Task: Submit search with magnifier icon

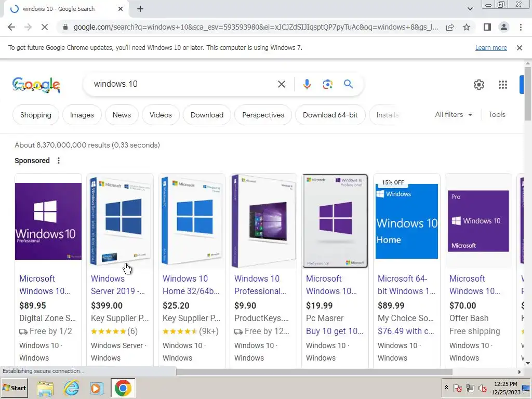Action: [348, 84]
